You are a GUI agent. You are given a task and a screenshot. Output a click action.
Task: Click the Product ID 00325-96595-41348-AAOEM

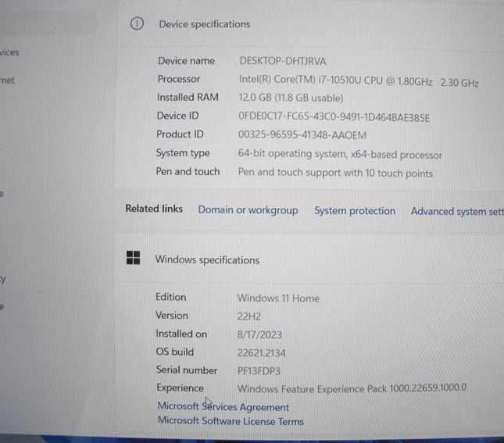coord(302,135)
